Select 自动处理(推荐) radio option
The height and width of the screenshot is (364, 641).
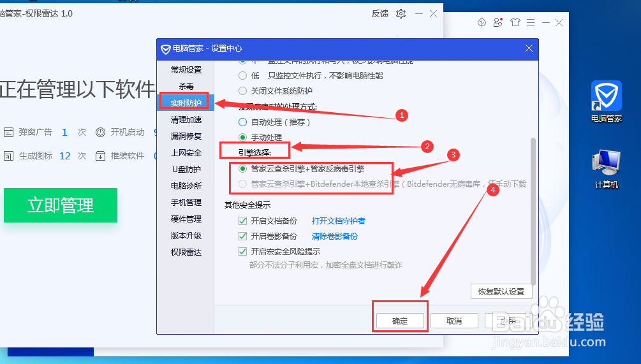242,122
